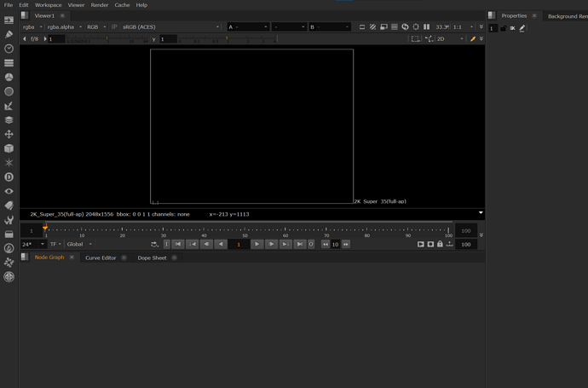Play backward in the Viewer
This screenshot has height=388, width=588.
pos(221,244)
